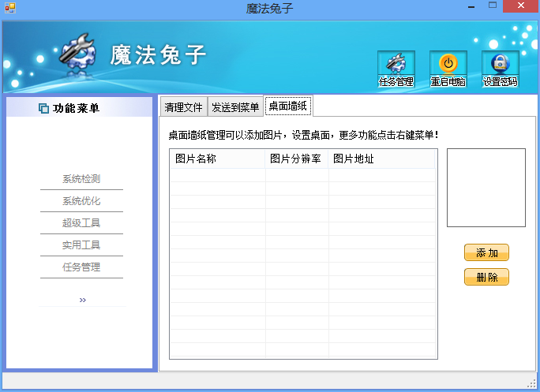The height and width of the screenshot is (392, 540).
Task: Select the 桌面墙纸 tab
Action: (288, 106)
